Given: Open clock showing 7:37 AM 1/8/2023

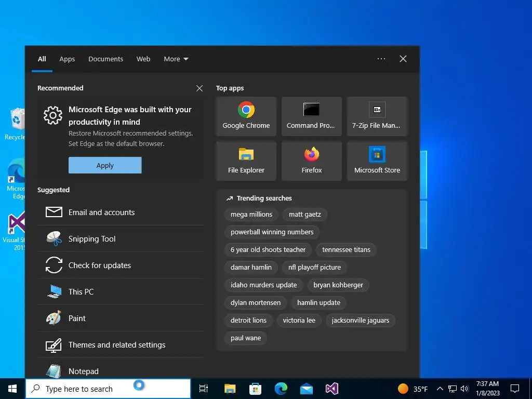Looking at the screenshot, I should 487,389.
